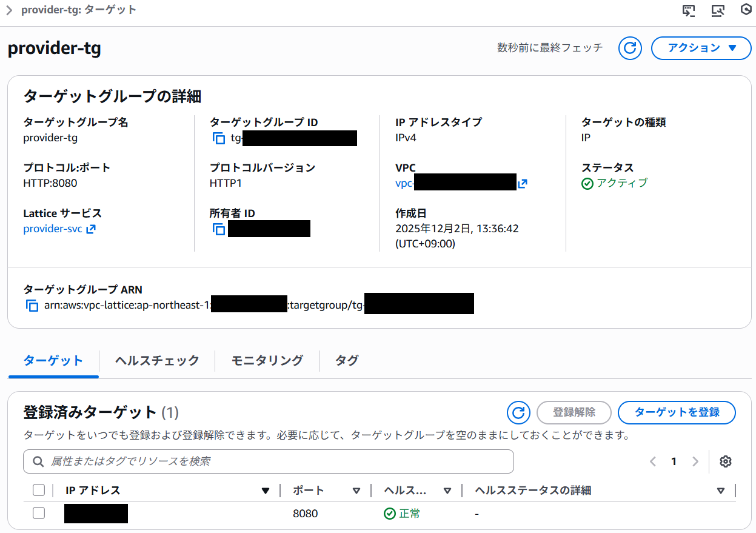Open table preferences gear icon

725,461
